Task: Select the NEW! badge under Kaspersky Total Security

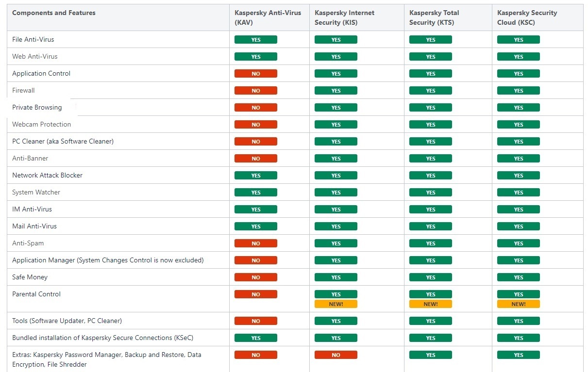Action: point(430,304)
